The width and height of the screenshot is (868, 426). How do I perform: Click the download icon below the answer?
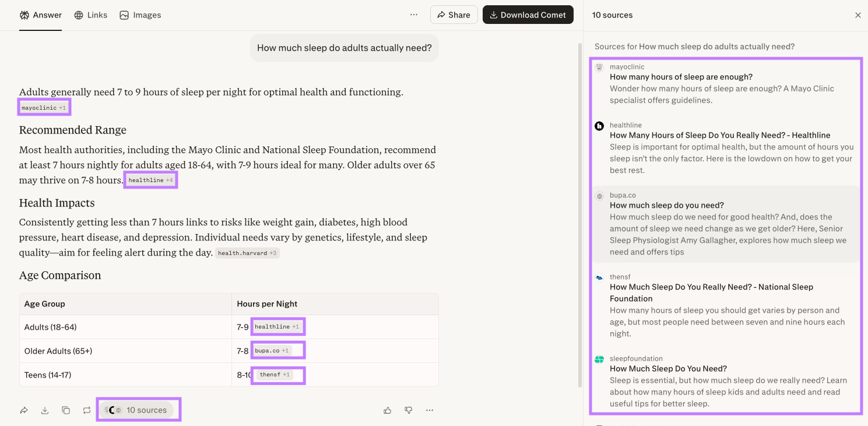coord(45,410)
